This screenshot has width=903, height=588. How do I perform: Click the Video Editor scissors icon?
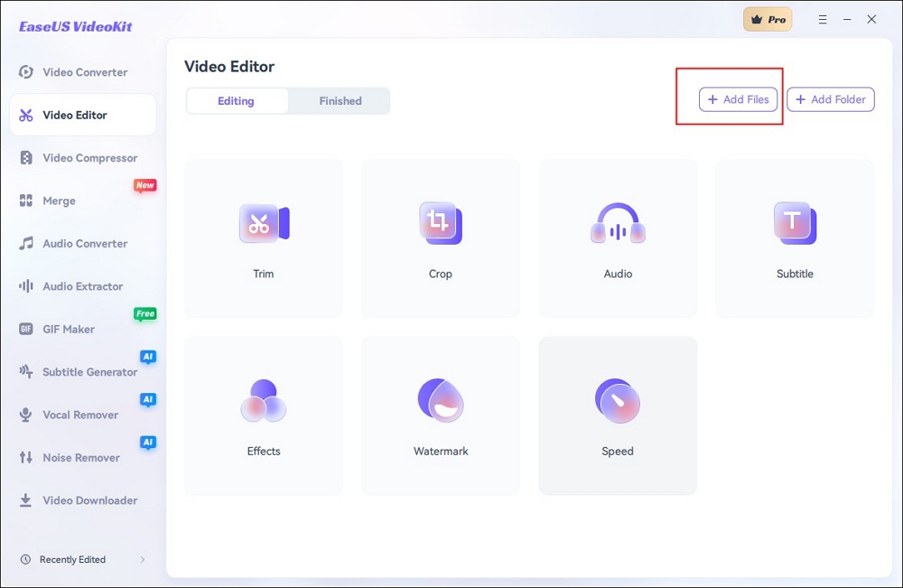26,116
